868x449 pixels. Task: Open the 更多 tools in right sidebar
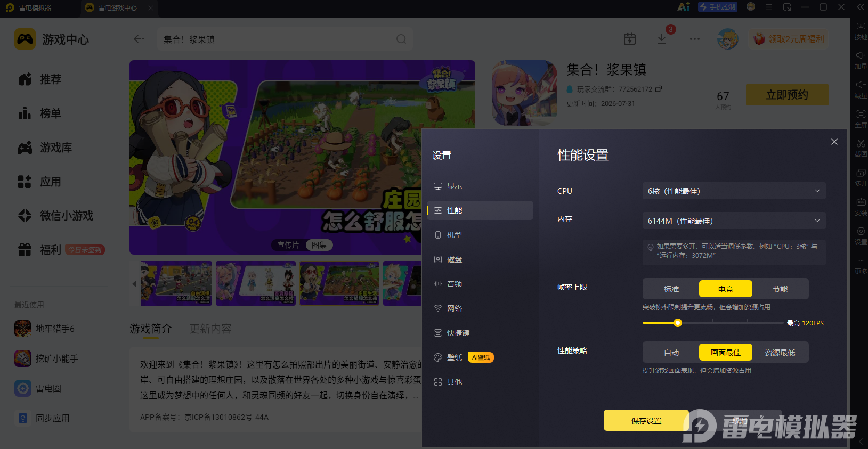point(861,265)
